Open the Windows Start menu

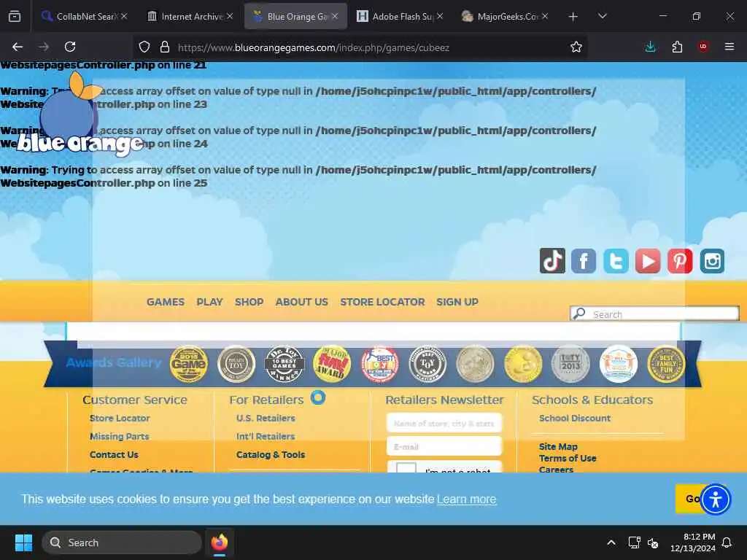point(23,542)
